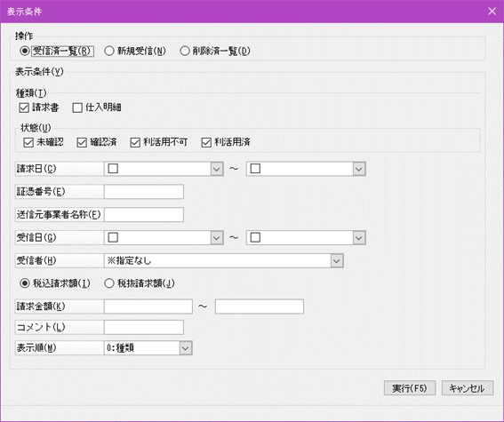
Task: Open the 請求日 start date dropdown
Action: [x=217, y=169]
